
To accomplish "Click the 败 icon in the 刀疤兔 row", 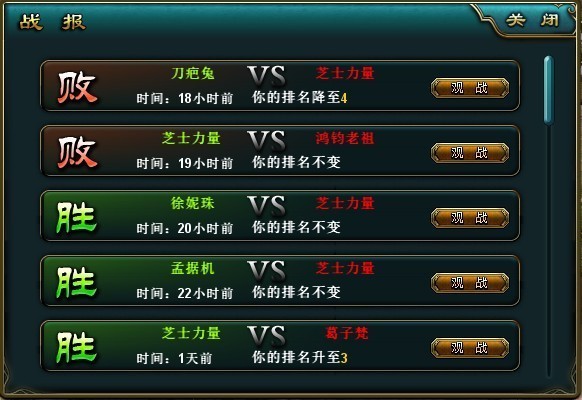I will coord(77,87).
